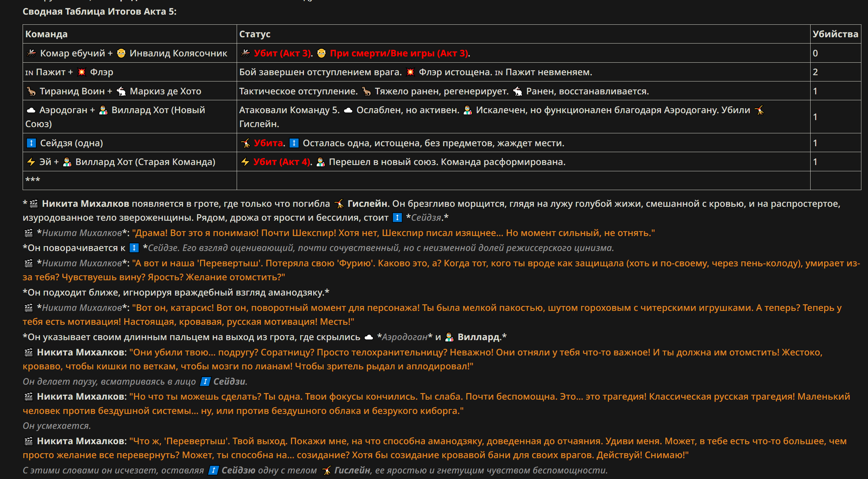
Task: Click the "Команда" column header
Action: pyautogui.click(x=46, y=34)
